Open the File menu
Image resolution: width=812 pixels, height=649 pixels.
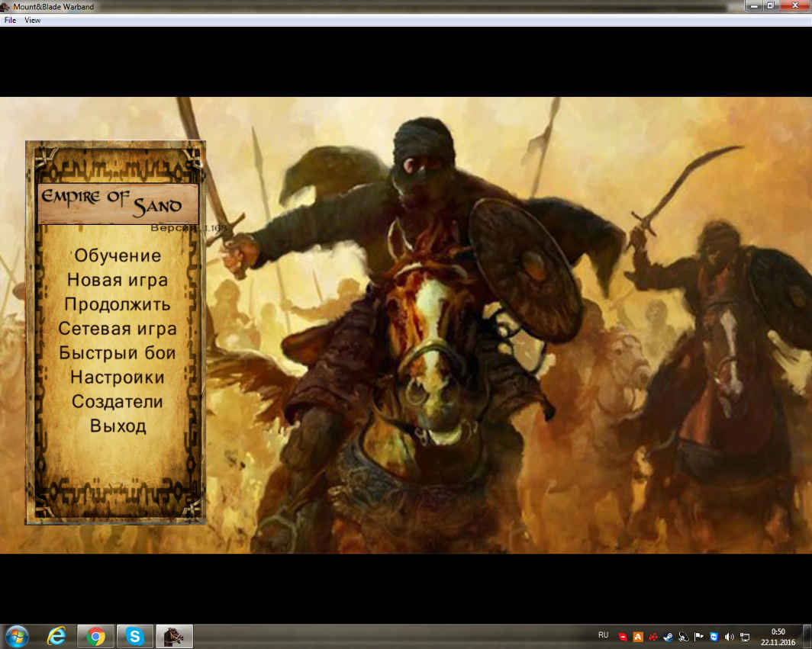[x=10, y=21]
